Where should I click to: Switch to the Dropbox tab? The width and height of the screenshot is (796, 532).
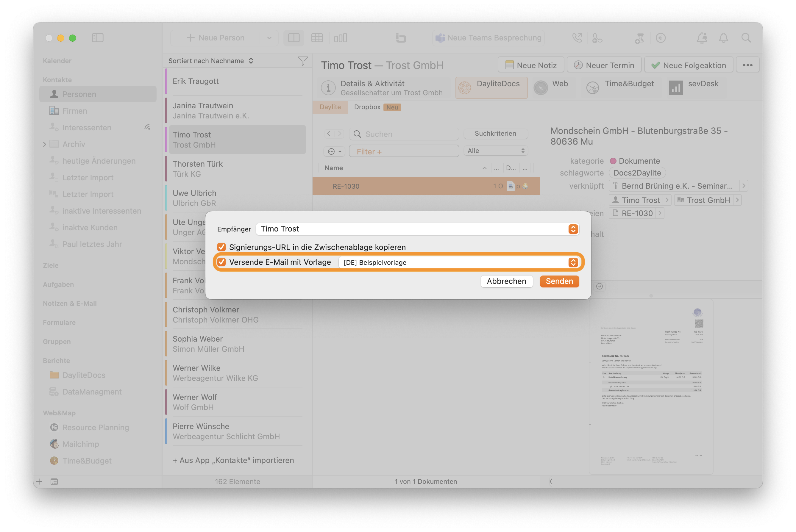[x=377, y=107]
